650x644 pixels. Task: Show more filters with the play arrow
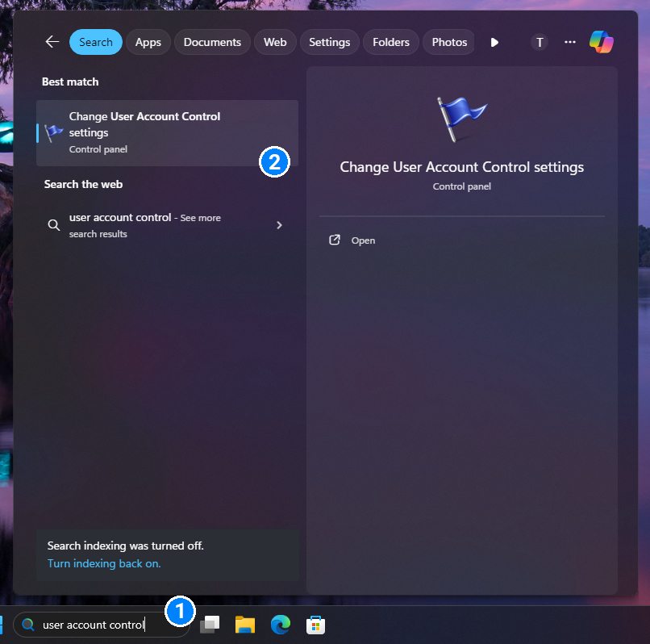[494, 42]
